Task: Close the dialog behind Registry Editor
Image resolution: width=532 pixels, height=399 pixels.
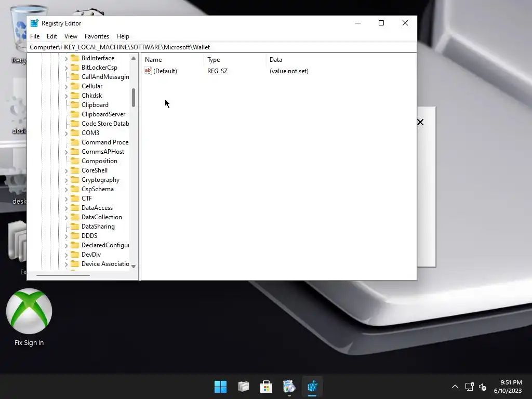Action: pyautogui.click(x=420, y=122)
